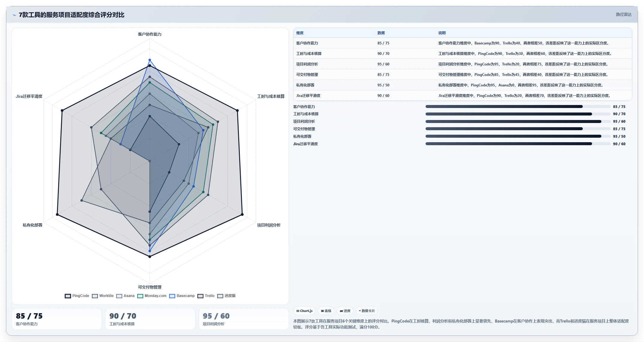644x342 pixels.
Task: Click the 可交付物管理 axis label on radar
Action: tap(150, 287)
